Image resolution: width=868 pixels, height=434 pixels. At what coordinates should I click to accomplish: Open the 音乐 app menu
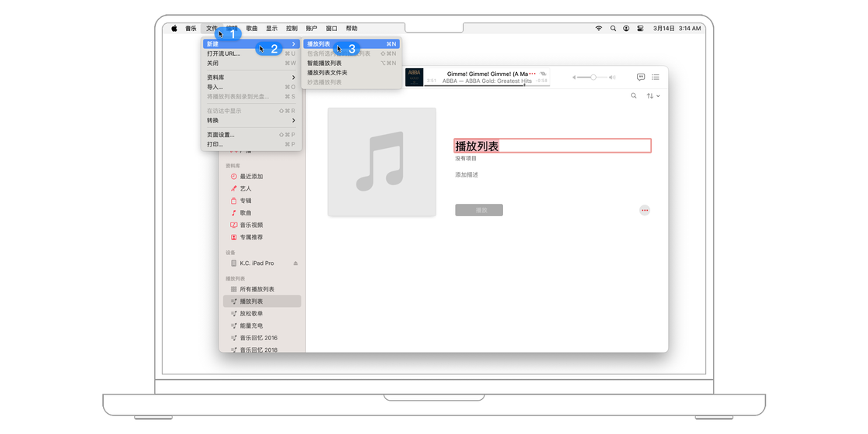(x=191, y=28)
